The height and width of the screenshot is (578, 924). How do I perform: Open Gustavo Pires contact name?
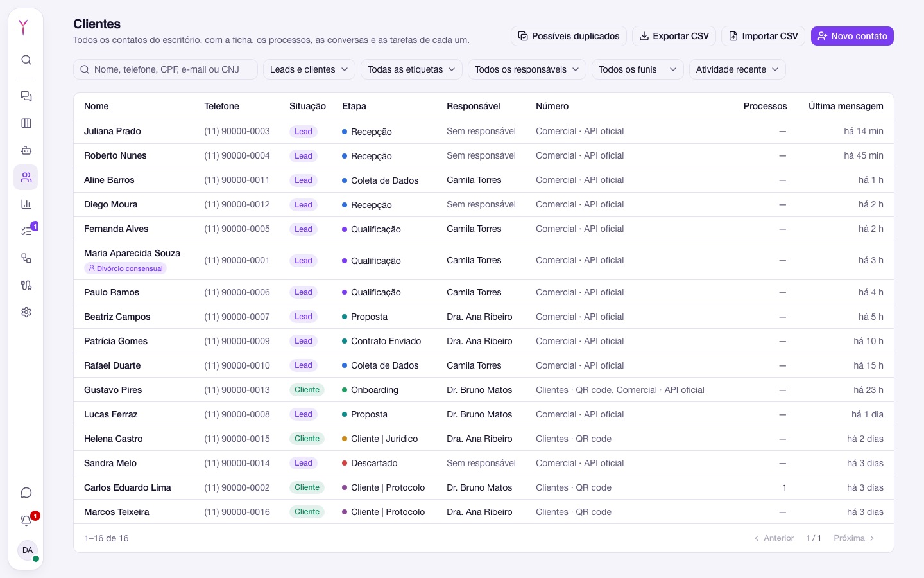click(113, 390)
